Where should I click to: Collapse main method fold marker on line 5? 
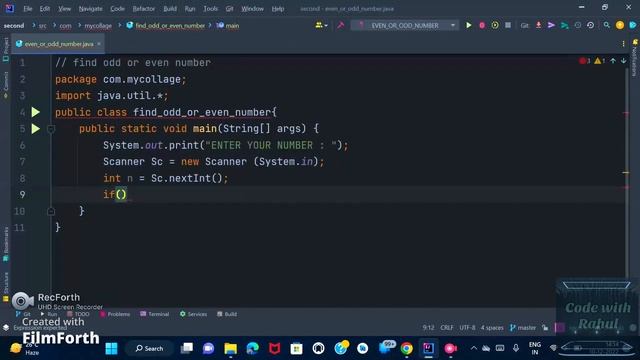tap(51, 129)
